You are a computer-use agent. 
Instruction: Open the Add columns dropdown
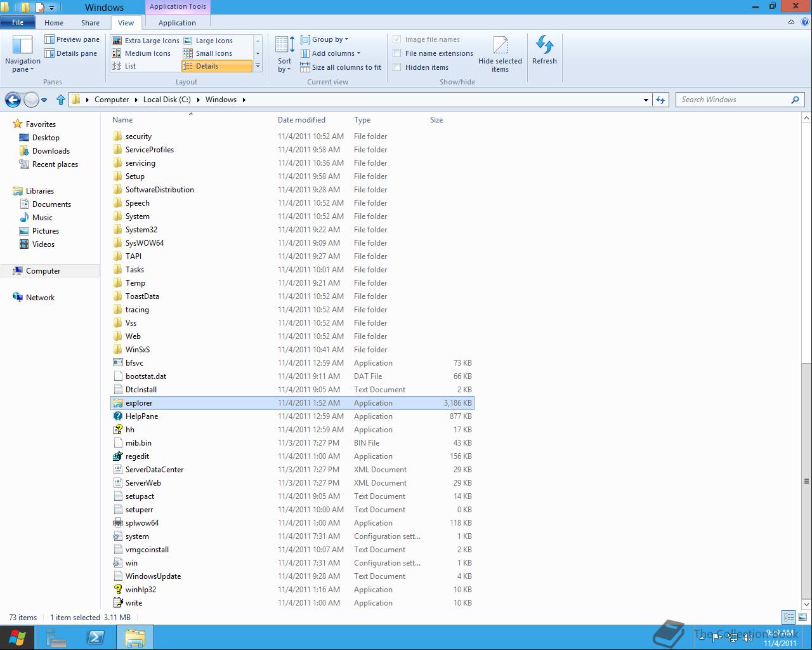[331, 53]
